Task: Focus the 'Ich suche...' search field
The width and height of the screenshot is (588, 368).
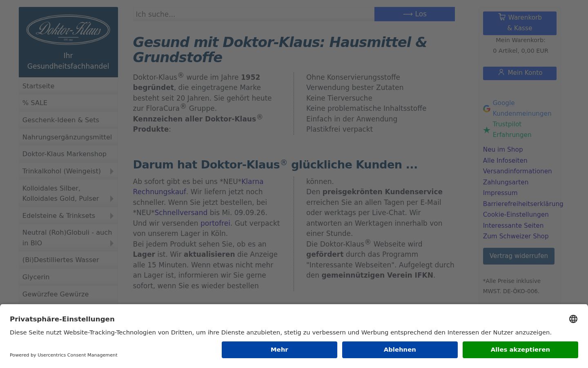Action: click(x=254, y=14)
